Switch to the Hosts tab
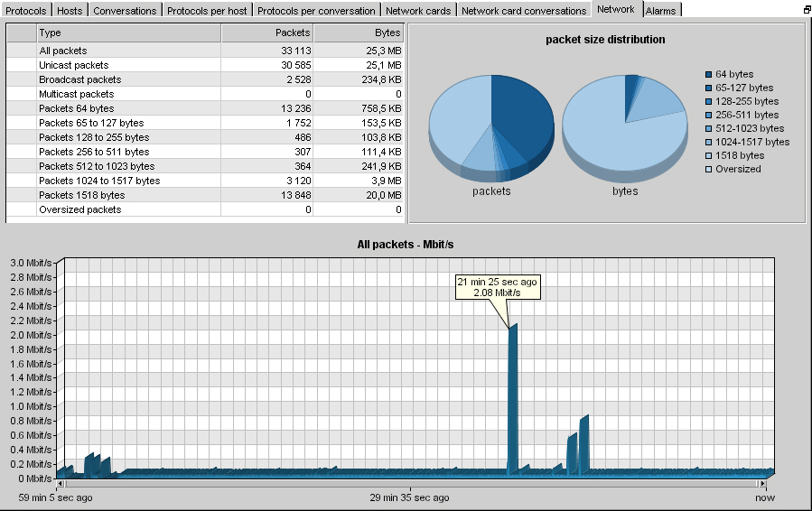812x511 pixels. [70, 10]
